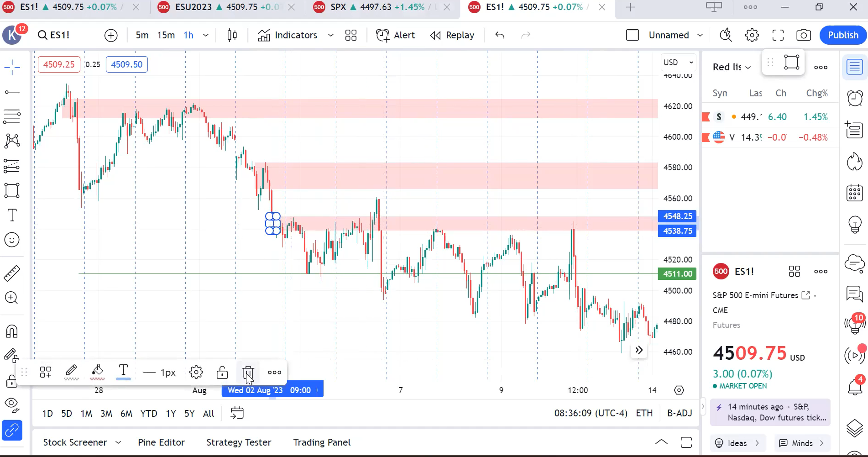Open the Alerts bell panel
Image resolution: width=868 pixels, height=457 pixels.
pyautogui.click(x=854, y=386)
